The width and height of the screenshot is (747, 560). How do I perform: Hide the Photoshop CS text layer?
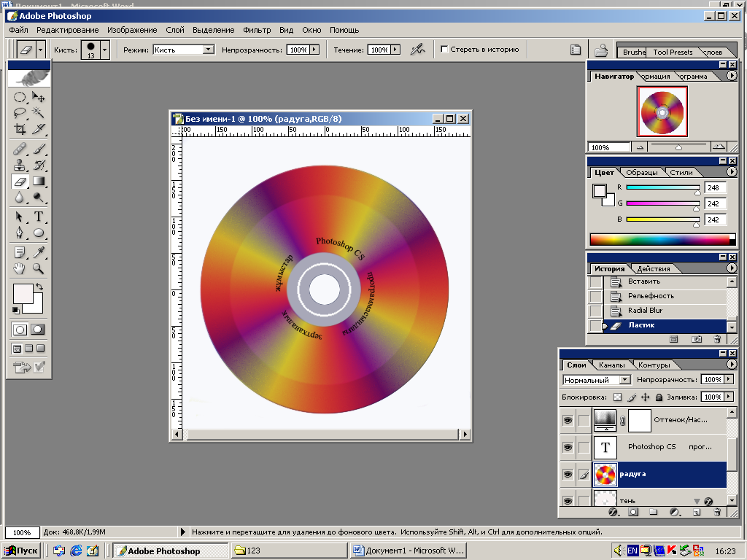tap(568, 447)
